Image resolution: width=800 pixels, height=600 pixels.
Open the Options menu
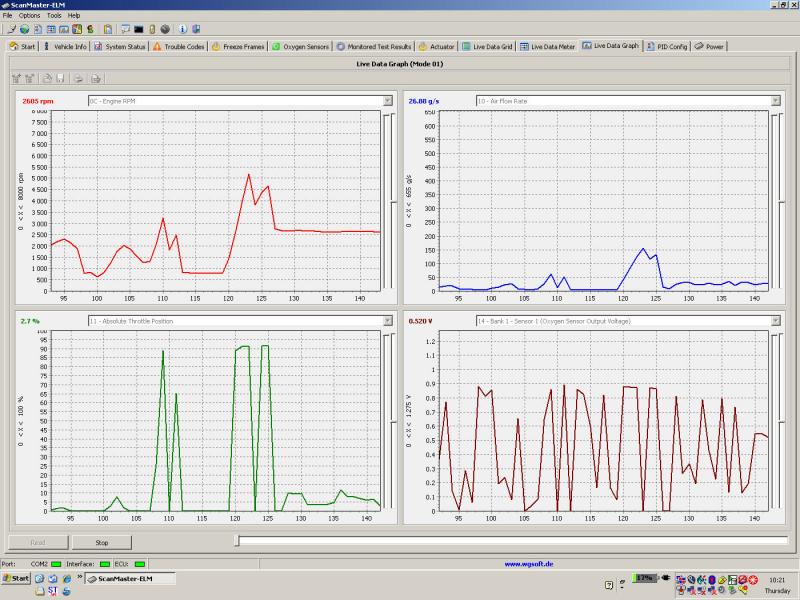[30, 16]
